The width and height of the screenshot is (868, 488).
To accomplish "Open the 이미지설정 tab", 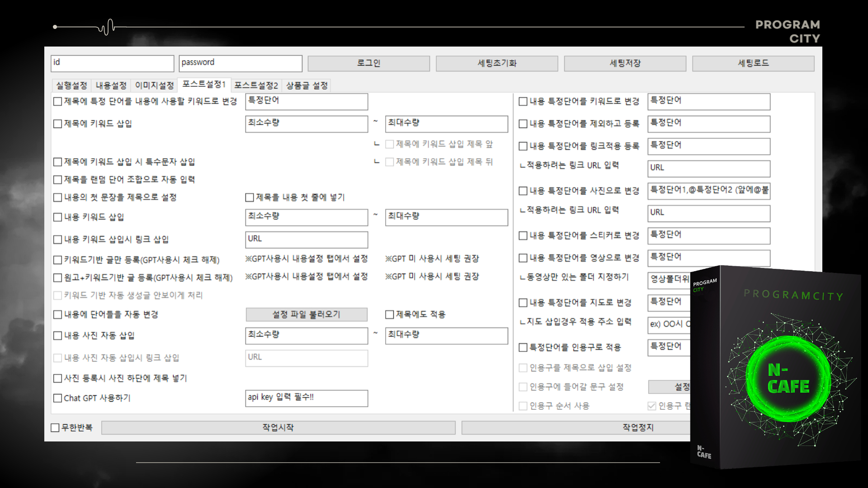I will [x=154, y=85].
